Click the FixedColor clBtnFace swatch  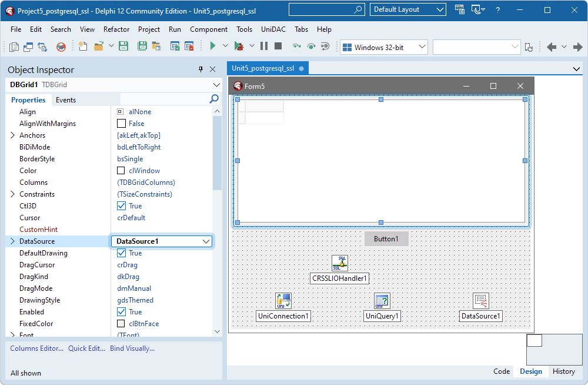tap(121, 323)
